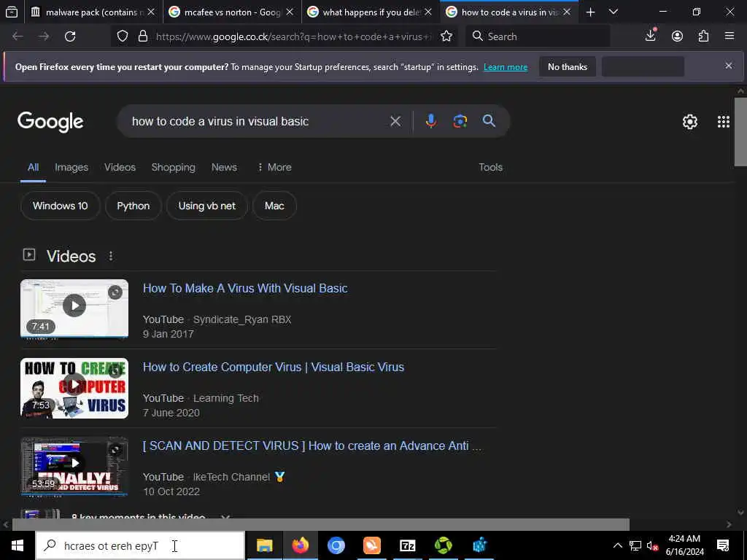This screenshot has width=747, height=560.
Task: Open the SCAN AND DETECT VIRUS video link
Action: (x=312, y=446)
